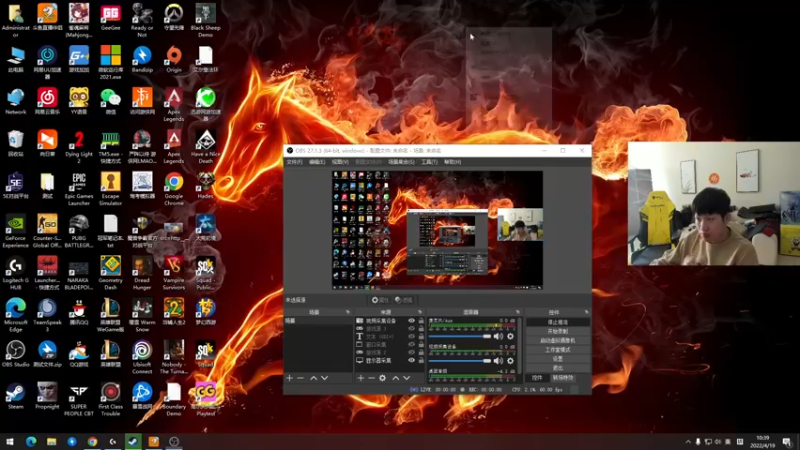This screenshot has height=450, width=800.
Task: Move the source up in the Sources list
Action: click(x=395, y=378)
